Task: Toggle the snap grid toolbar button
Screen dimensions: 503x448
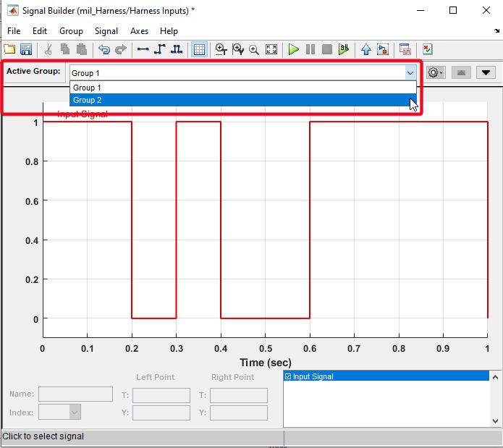Action: pyautogui.click(x=199, y=50)
